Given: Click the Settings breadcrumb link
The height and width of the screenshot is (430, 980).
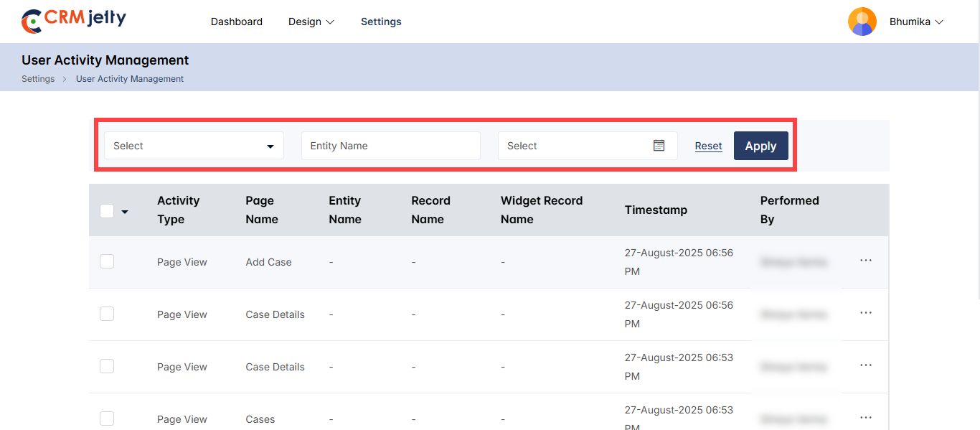Looking at the screenshot, I should click(38, 79).
